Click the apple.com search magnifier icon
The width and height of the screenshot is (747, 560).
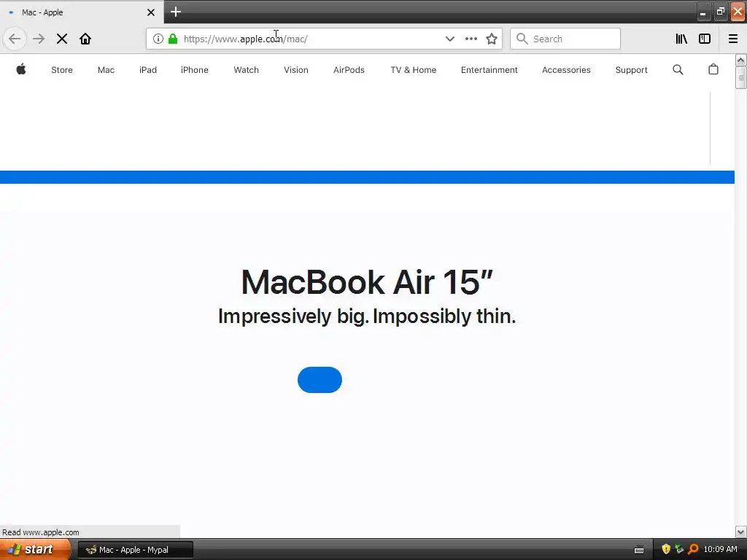(x=678, y=70)
